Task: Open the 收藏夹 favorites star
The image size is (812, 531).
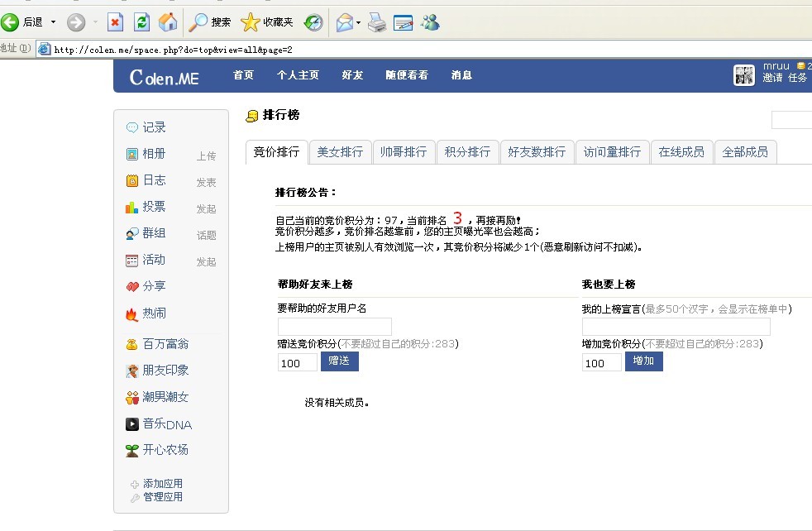Action: tap(267, 22)
